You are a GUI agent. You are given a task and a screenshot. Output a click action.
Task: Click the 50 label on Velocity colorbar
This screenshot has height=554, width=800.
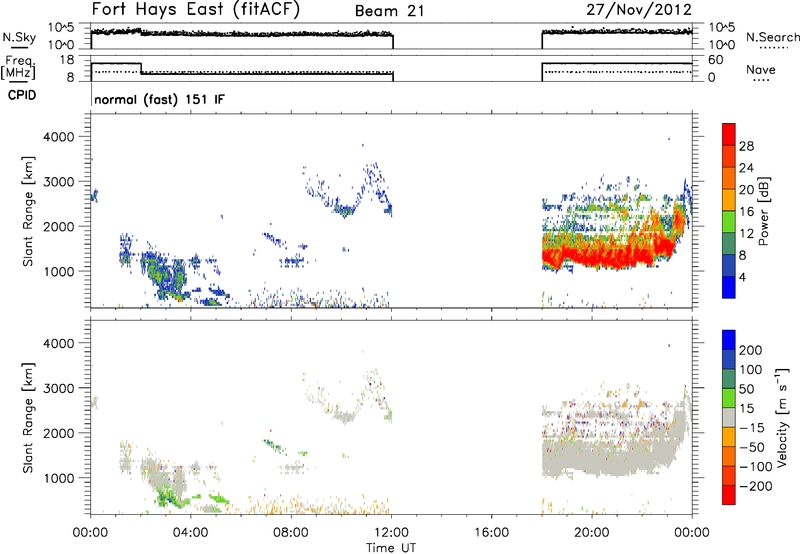point(746,389)
